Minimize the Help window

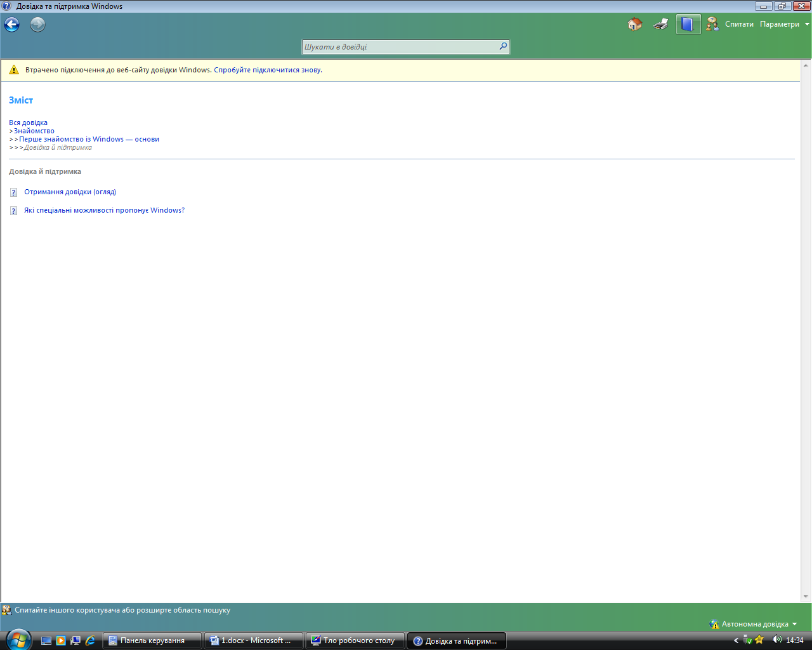[764, 6]
